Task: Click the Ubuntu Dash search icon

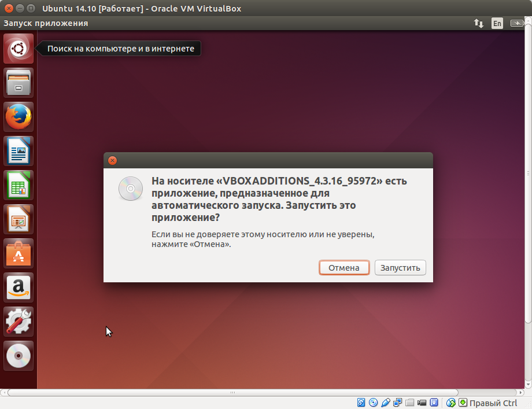Action: (18, 48)
